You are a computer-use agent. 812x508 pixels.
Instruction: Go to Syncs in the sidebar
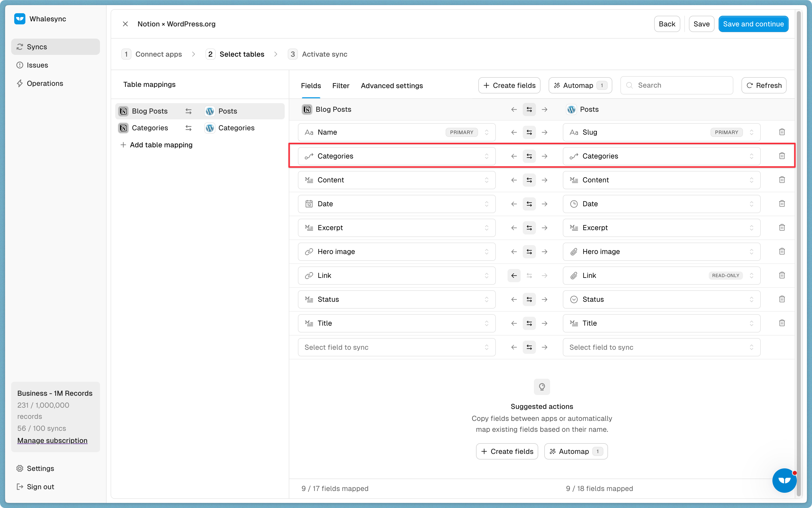point(55,47)
